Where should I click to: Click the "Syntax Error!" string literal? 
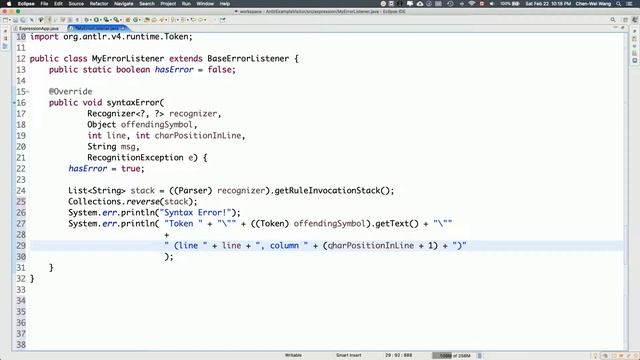[197, 213]
